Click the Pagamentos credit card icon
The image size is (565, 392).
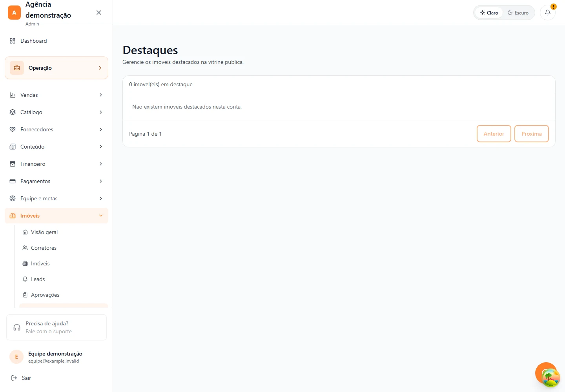(x=13, y=181)
